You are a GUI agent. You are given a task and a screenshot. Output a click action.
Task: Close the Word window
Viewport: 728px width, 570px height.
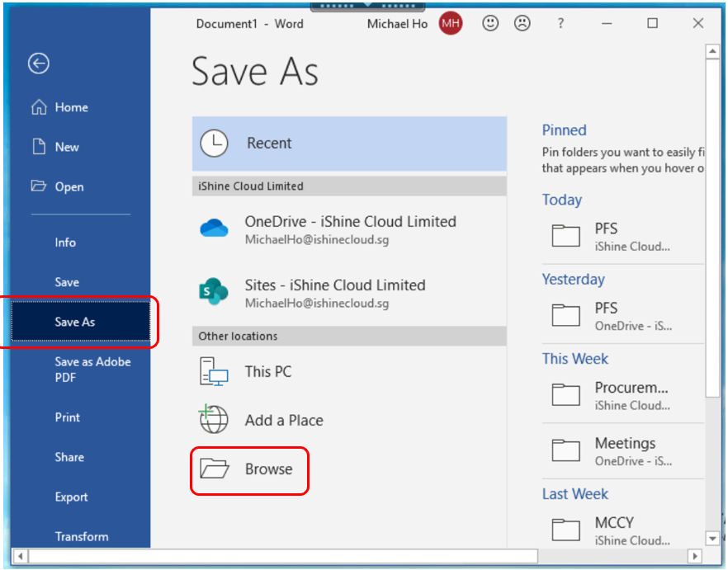697,23
